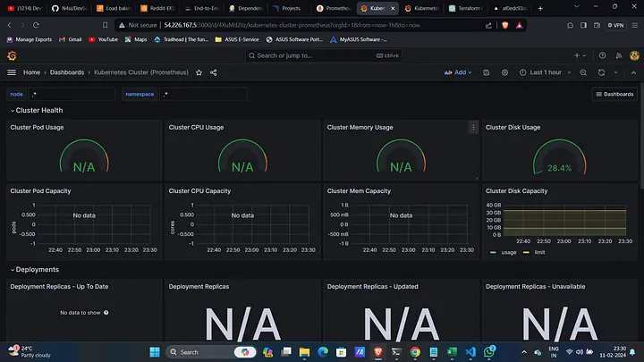The width and height of the screenshot is (644, 362).
Task: Open refresh interval dropdown arrow
Action: pos(615,72)
